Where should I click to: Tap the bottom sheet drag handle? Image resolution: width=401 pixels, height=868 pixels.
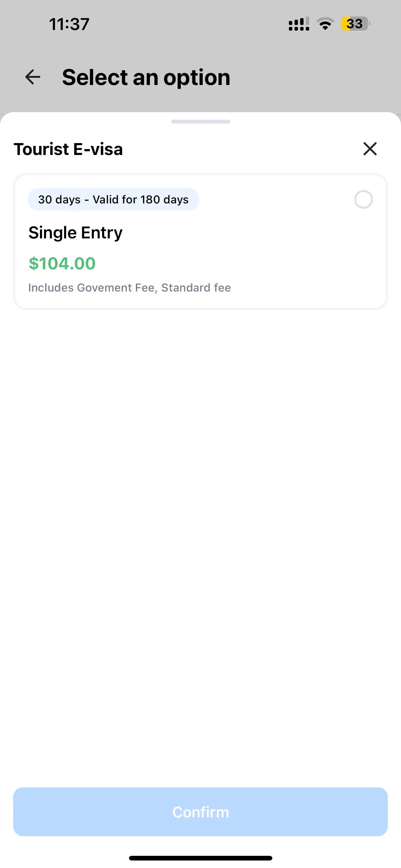coord(200,122)
